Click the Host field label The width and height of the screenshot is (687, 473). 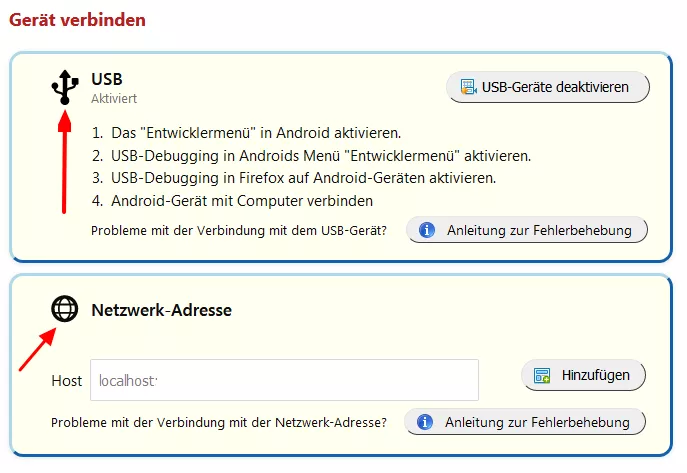point(67,381)
